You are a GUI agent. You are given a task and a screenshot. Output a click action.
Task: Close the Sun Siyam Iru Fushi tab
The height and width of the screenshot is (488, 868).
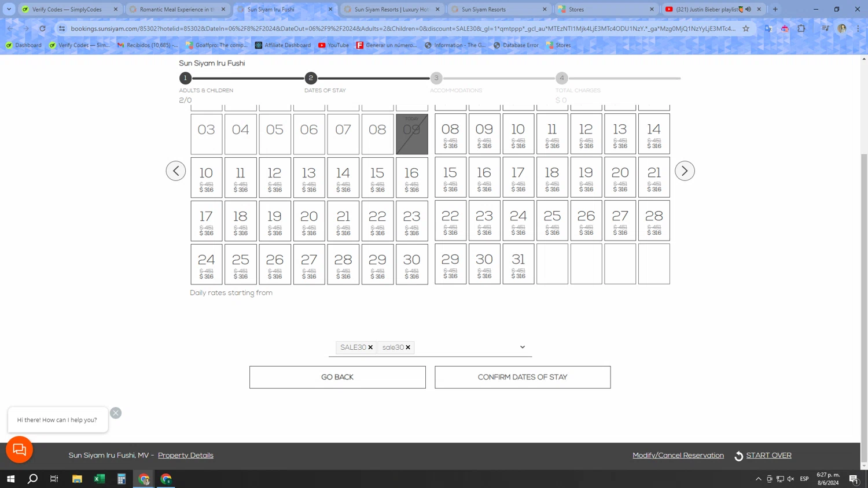[330, 9]
